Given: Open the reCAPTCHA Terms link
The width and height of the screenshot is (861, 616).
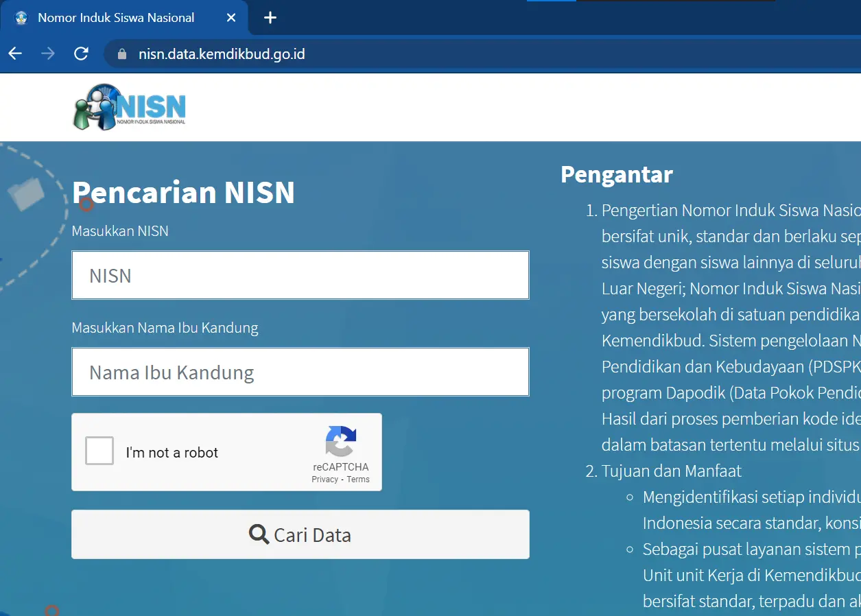Looking at the screenshot, I should tap(358, 479).
